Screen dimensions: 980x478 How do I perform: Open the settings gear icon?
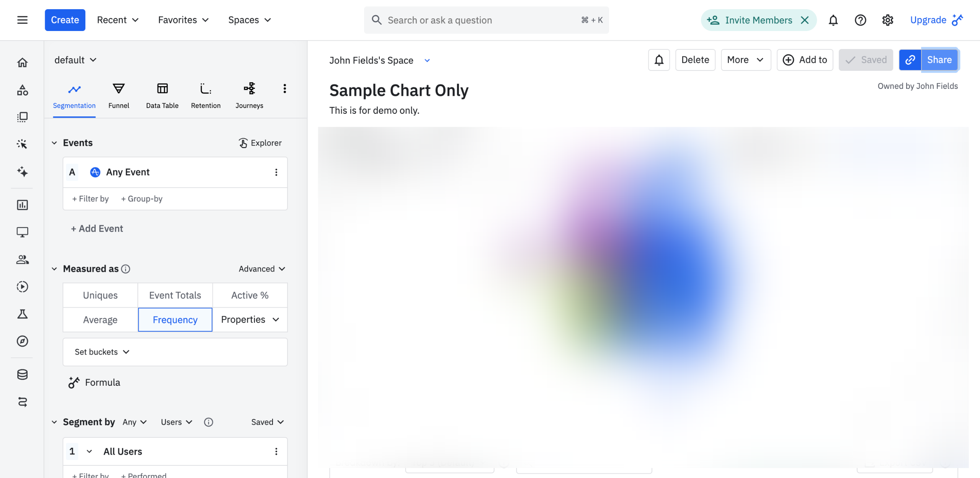pyautogui.click(x=887, y=20)
